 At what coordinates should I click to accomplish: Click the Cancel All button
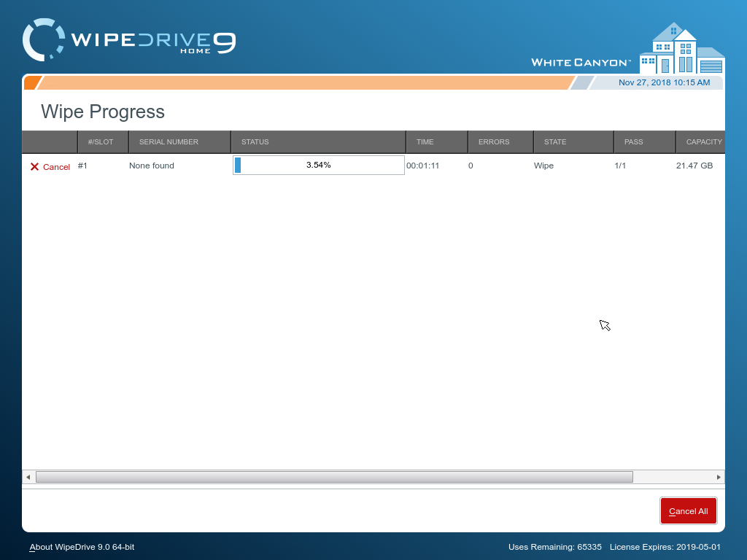pyautogui.click(x=689, y=511)
